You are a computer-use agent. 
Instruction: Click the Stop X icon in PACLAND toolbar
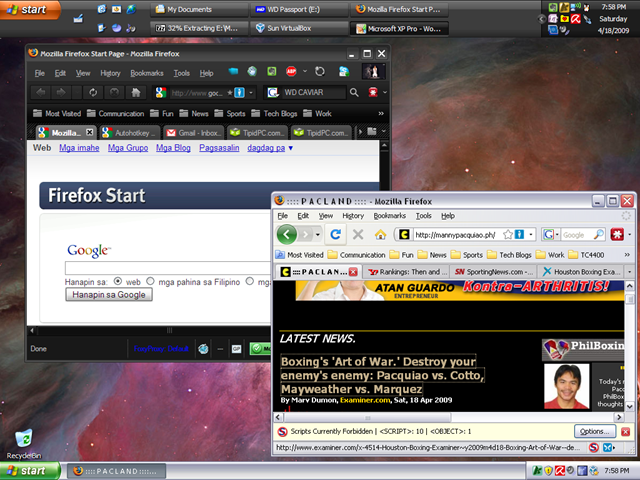click(x=358, y=234)
